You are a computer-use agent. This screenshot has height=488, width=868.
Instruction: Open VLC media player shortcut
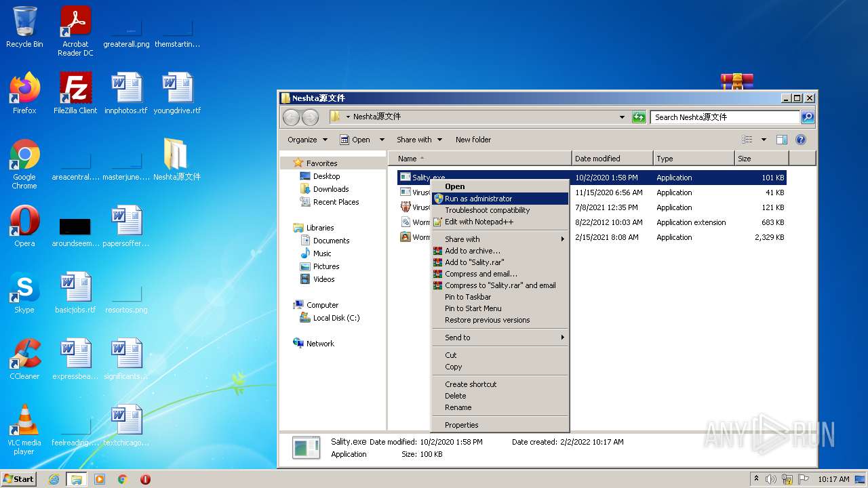(x=24, y=430)
